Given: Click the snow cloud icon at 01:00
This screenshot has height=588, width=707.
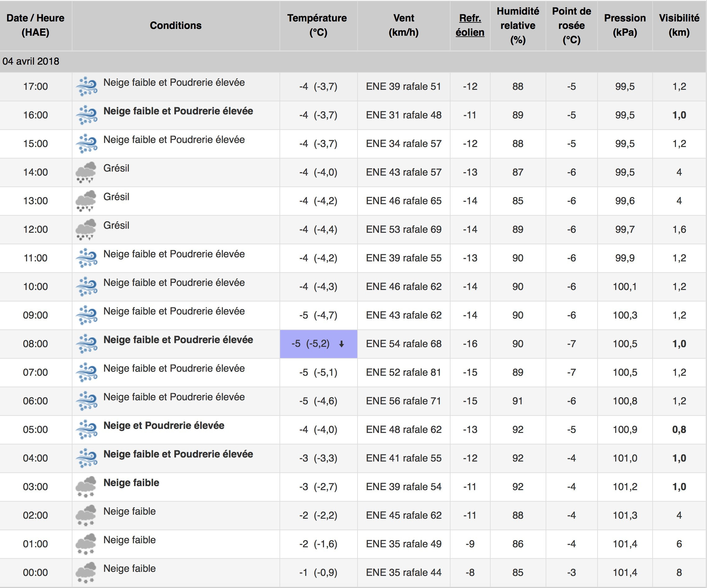Looking at the screenshot, I should click(x=86, y=544).
